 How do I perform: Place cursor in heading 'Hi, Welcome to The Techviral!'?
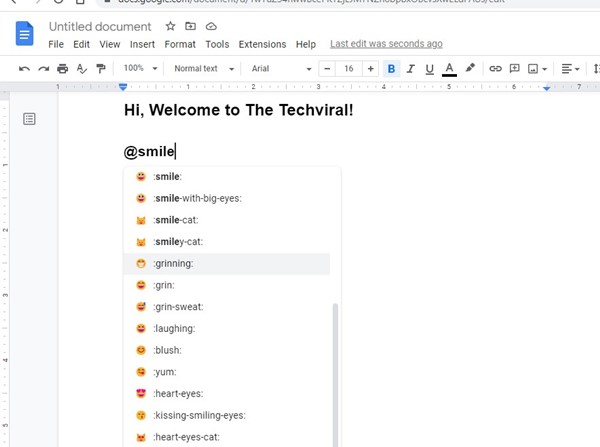point(238,110)
